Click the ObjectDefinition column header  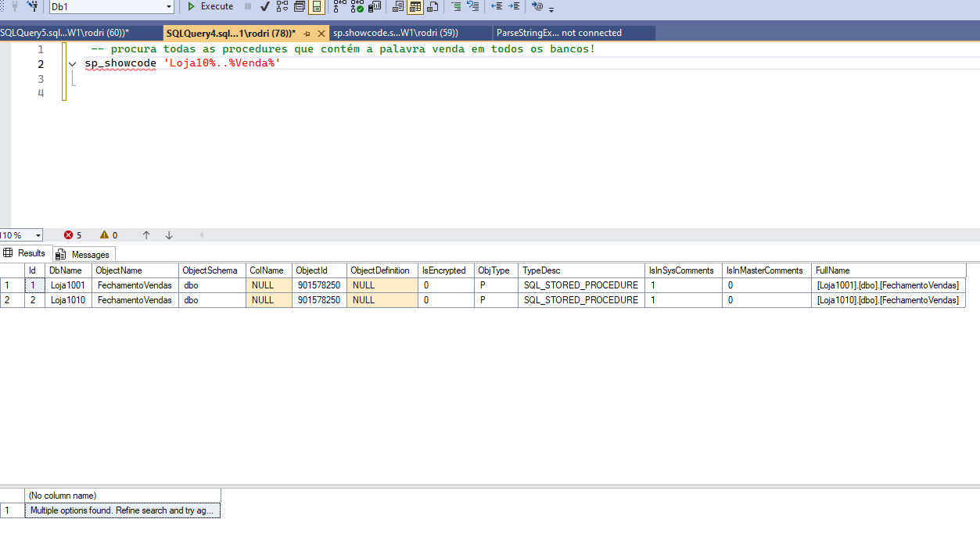[x=382, y=270]
